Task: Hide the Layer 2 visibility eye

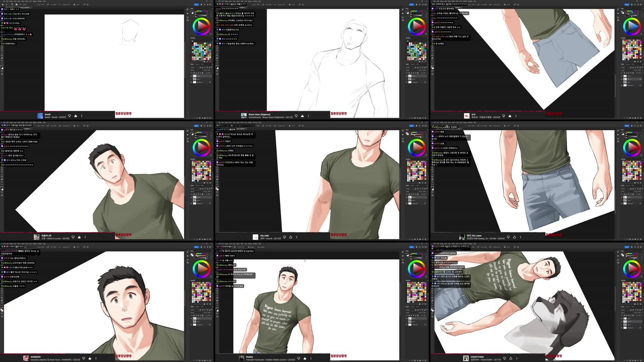Action: click(x=191, y=76)
